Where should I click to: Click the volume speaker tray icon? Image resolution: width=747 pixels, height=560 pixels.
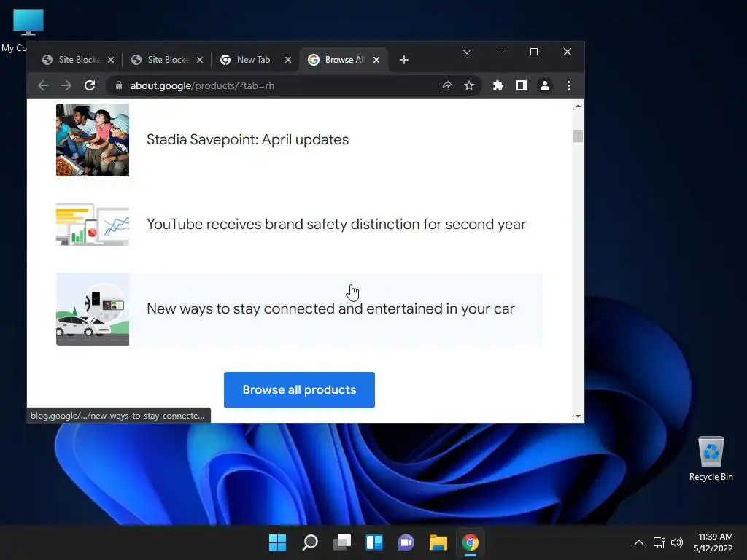[x=676, y=542]
